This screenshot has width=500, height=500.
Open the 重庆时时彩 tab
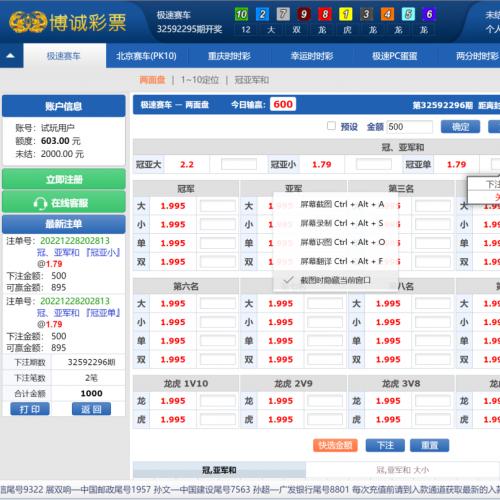point(229,56)
